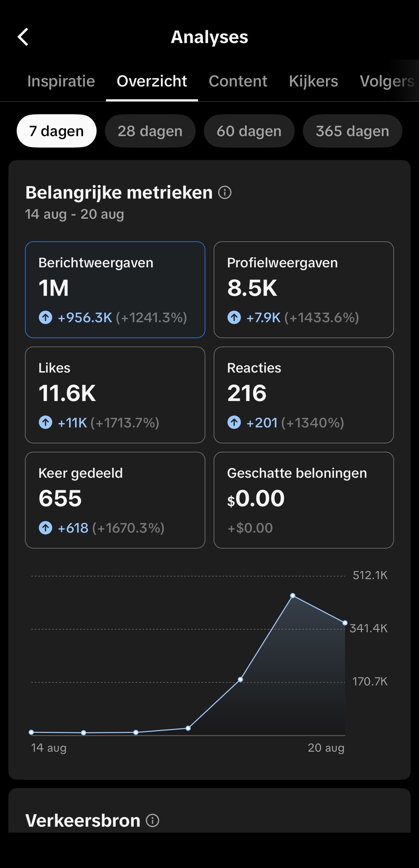This screenshot has height=868, width=419.
Task: Open info icon beside Verkeersbron
Action: click(153, 820)
